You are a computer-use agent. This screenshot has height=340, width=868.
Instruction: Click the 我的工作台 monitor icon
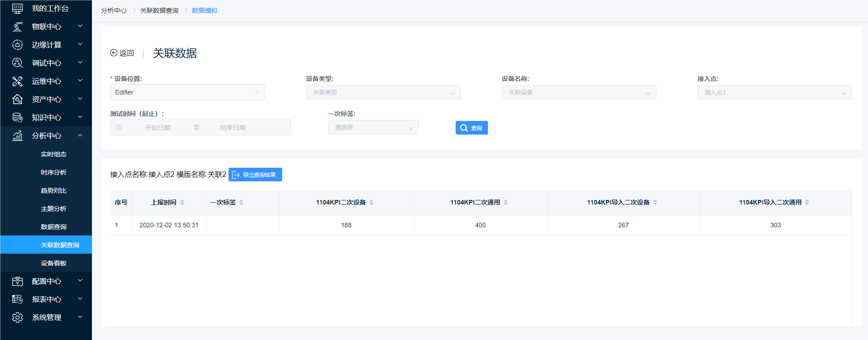pos(17,8)
